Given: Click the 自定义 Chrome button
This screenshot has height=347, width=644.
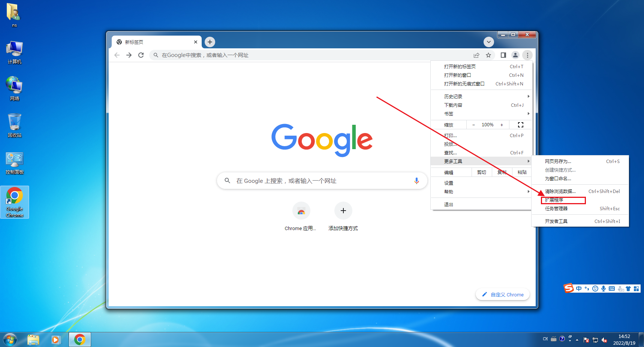Looking at the screenshot, I should coord(503,295).
